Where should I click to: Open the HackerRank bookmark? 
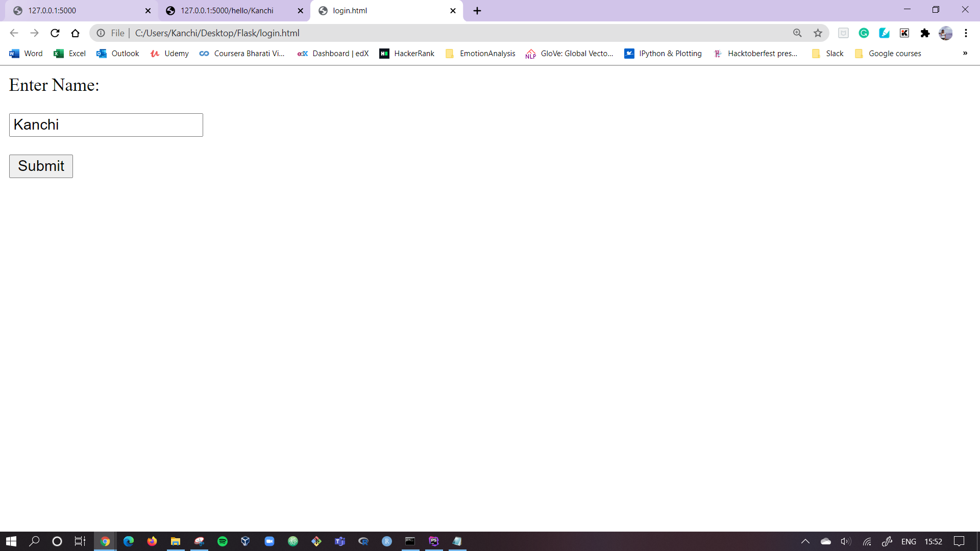407,54
